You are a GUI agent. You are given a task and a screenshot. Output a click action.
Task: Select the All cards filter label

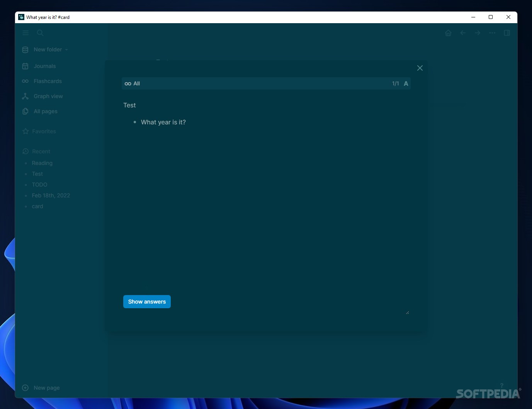[137, 83]
